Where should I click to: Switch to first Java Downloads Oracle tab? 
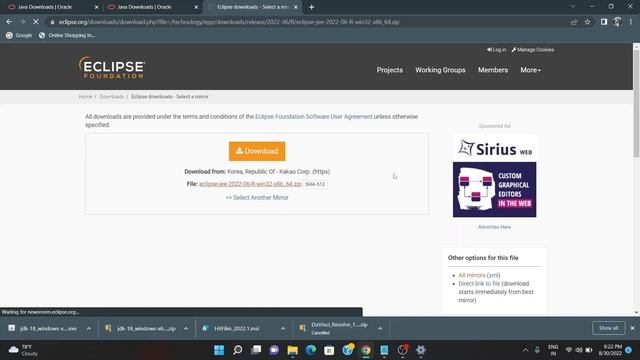point(52,7)
